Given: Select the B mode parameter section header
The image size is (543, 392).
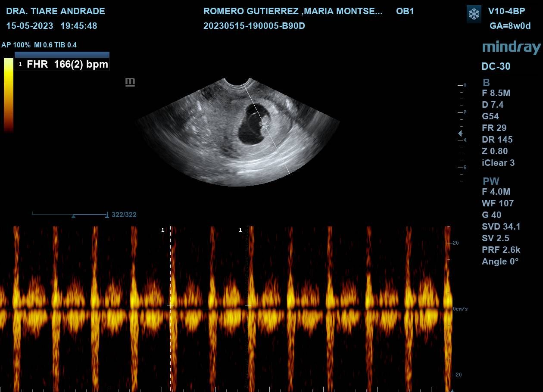Looking at the screenshot, I should (486, 83).
